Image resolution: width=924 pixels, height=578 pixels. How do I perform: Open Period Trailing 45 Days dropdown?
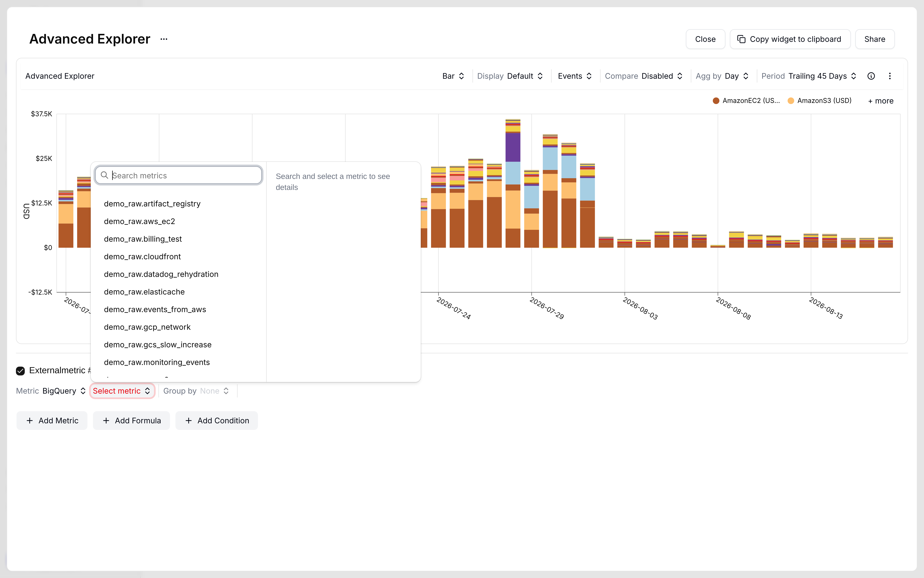pyautogui.click(x=809, y=76)
